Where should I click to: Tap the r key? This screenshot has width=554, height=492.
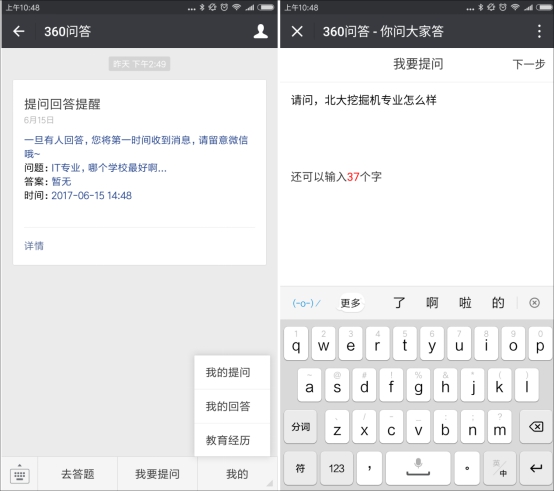coord(378,344)
